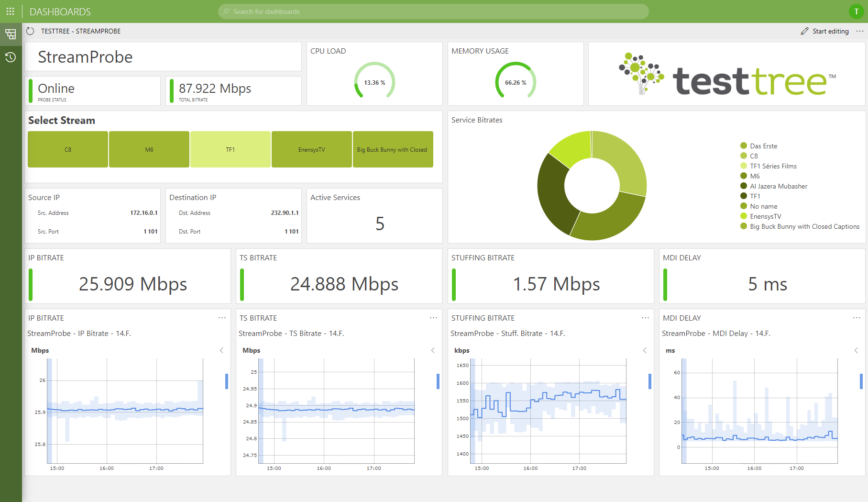Image resolution: width=868 pixels, height=502 pixels.
Task: Toggle TF1 legend entry in Service Bitrates
Action: click(750, 196)
